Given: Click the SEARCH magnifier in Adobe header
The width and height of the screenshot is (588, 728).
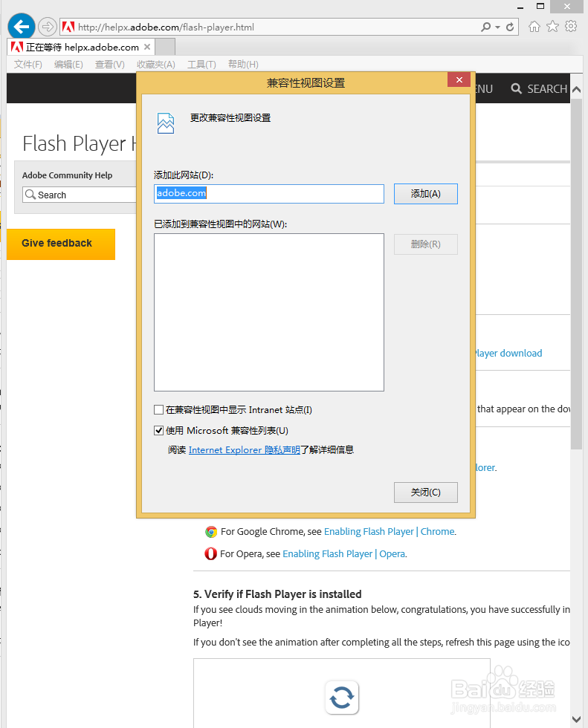Looking at the screenshot, I should [x=516, y=88].
